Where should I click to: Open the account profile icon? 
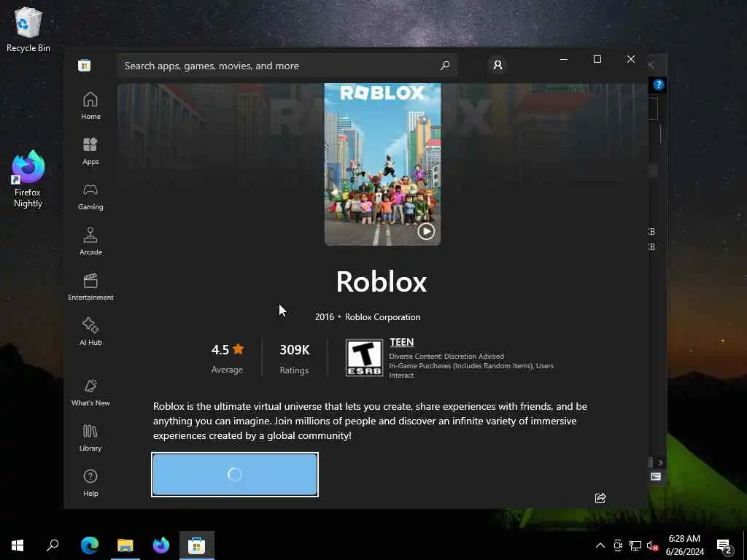498,65
